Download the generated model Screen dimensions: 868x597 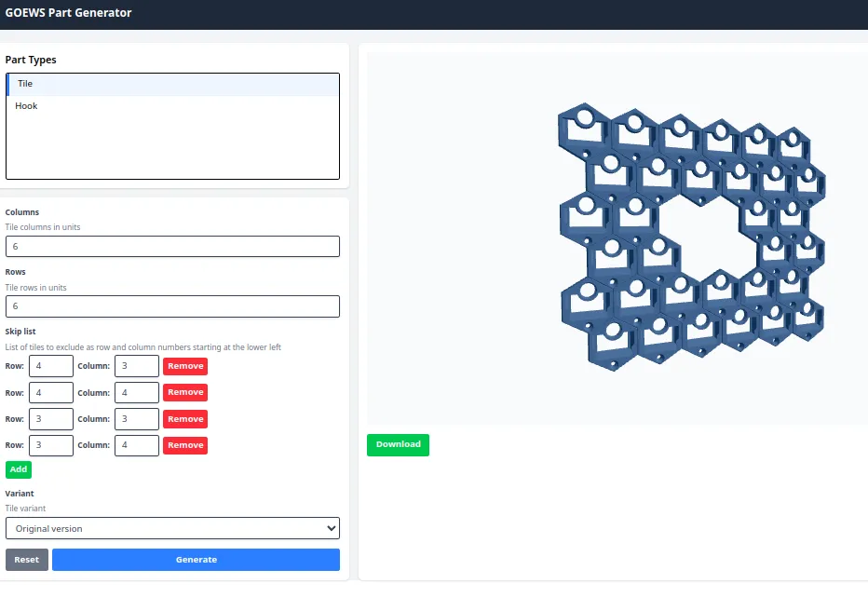click(x=398, y=444)
